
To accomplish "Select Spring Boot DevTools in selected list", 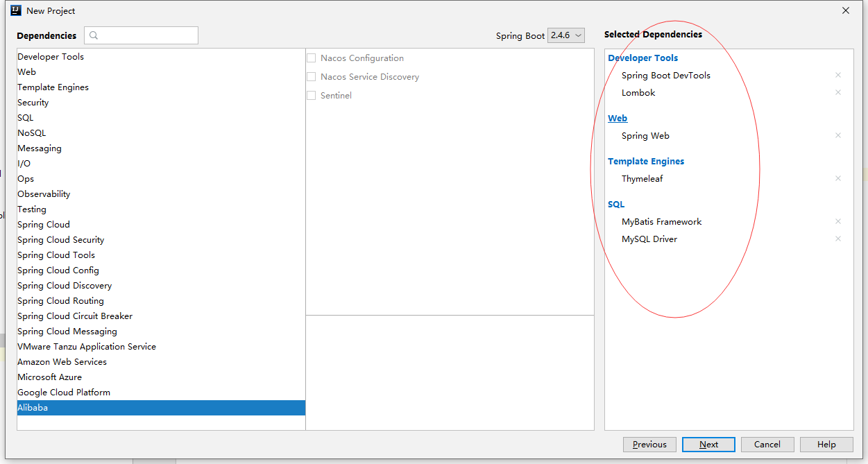I will 666,76.
